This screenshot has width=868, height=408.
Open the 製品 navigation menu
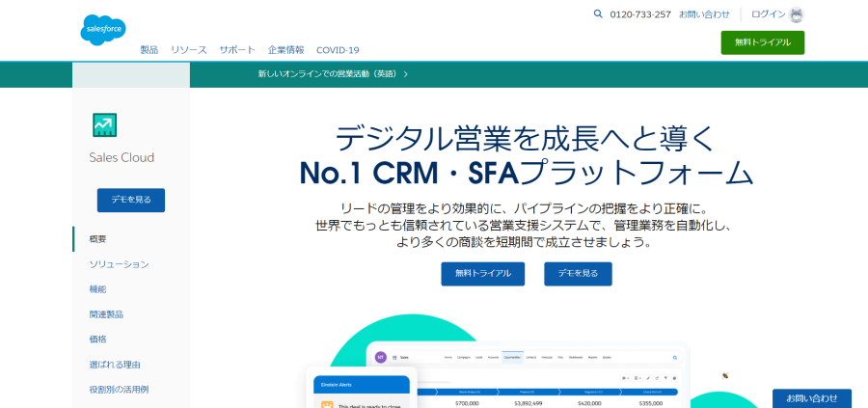pos(149,50)
